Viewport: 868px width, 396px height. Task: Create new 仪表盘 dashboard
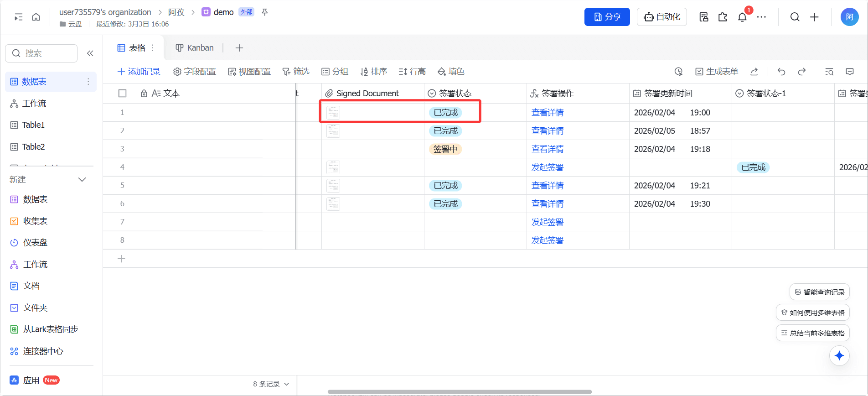point(29,243)
